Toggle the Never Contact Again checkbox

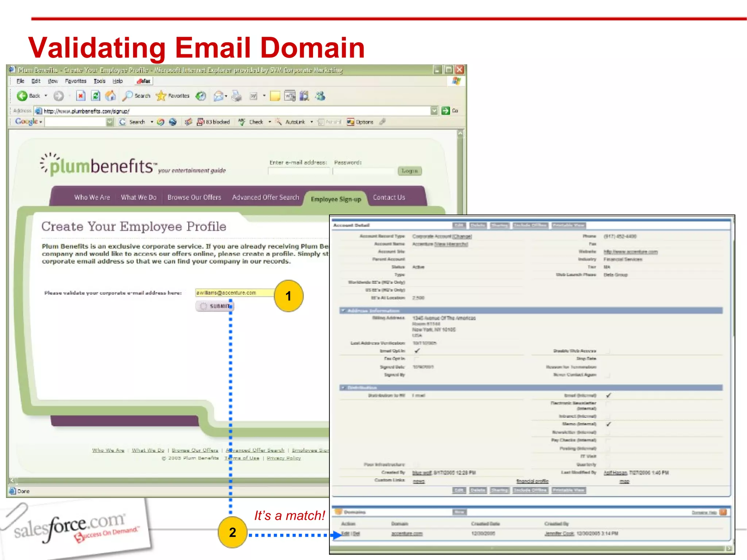(x=608, y=375)
